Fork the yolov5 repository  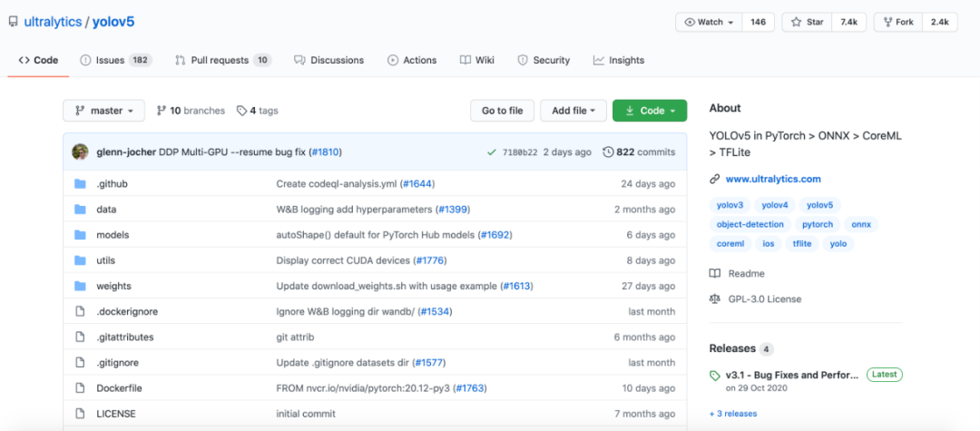pyautogui.click(x=898, y=22)
